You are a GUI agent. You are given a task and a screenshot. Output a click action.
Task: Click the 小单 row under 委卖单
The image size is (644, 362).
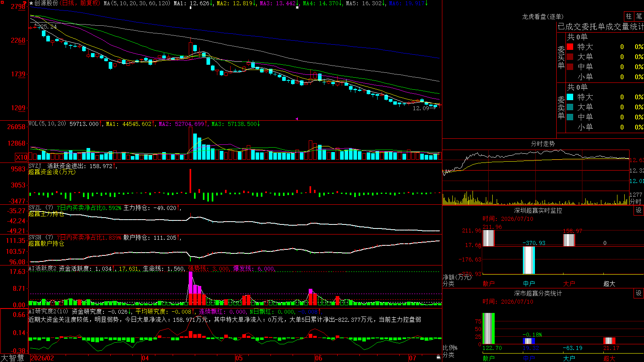pyautogui.click(x=605, y=127)
